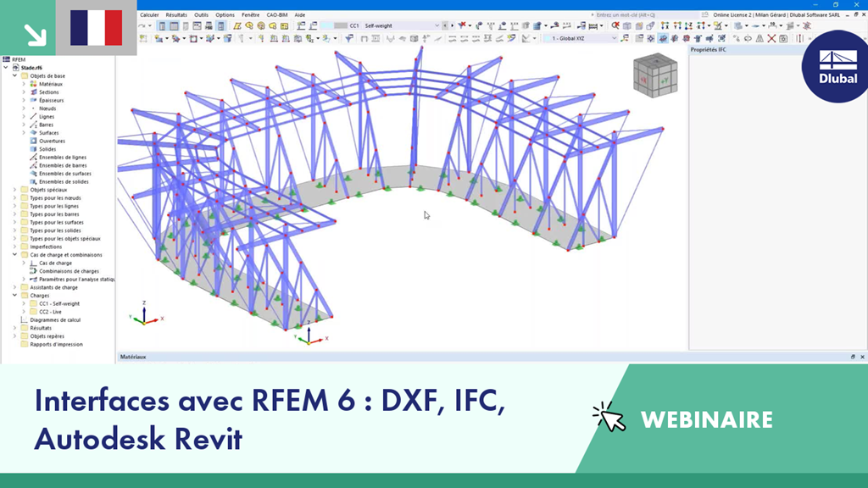Click the Z-axis view direction icon

[688, 25]
